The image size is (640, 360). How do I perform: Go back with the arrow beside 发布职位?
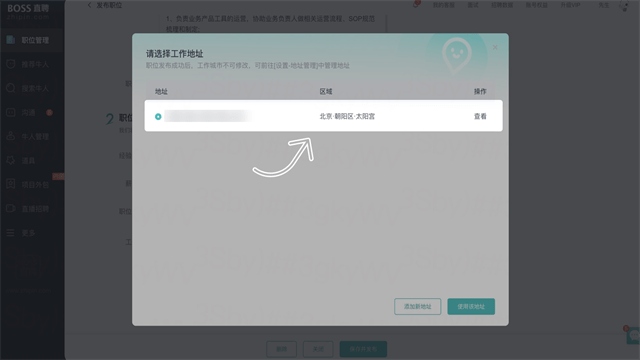[89, 5]
